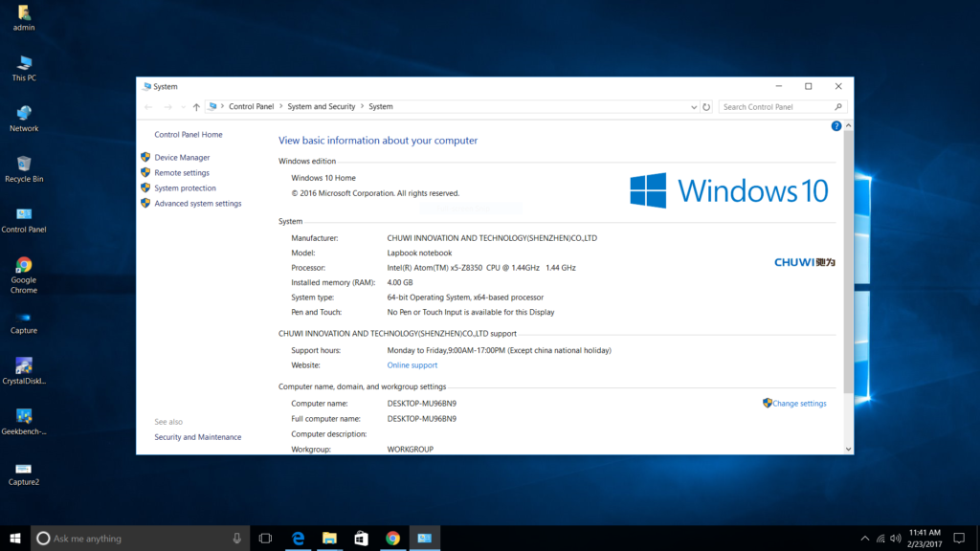Select the This PC desktop icon
Image resolution: width=980 pixels, height=551 pixels.
[x=24, y=68]
